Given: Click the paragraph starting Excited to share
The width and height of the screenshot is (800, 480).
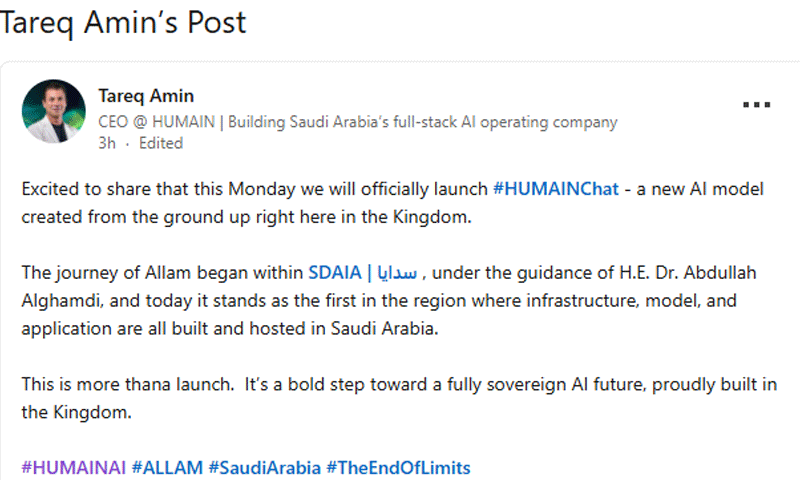Looking at the screenshot, I should (392, 203).
